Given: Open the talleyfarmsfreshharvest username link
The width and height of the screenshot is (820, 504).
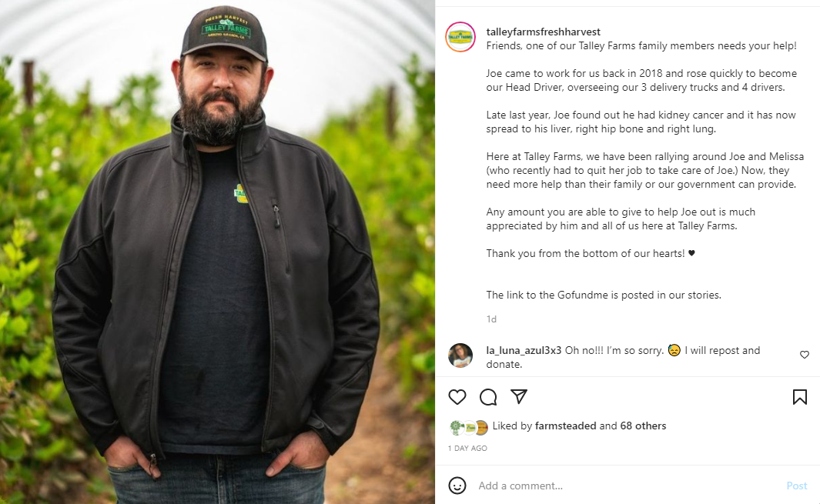Looking at the screenshot, I should (x=544, y=32).
